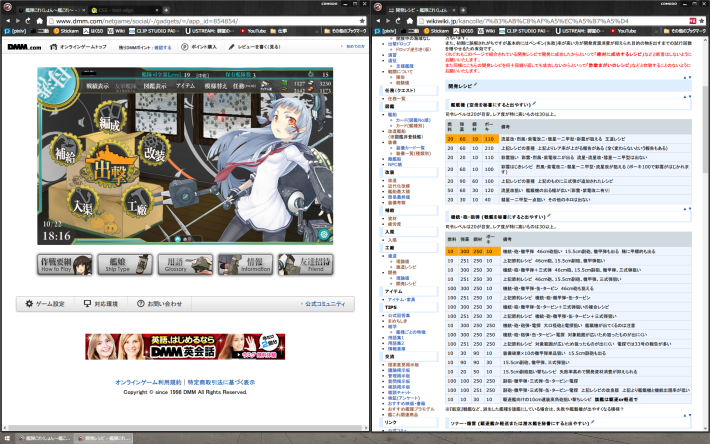Click the 艦娘 Ship Type button
The height and width of the screenshot is (444, 710).
pyautogui.click(x=125, y=264)
